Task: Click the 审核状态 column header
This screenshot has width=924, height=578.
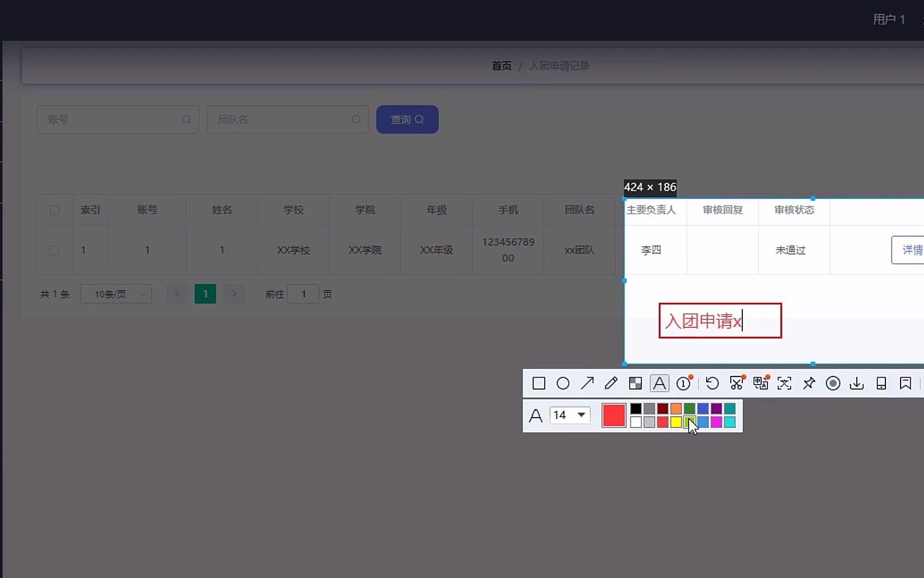Action: point(794,210)
